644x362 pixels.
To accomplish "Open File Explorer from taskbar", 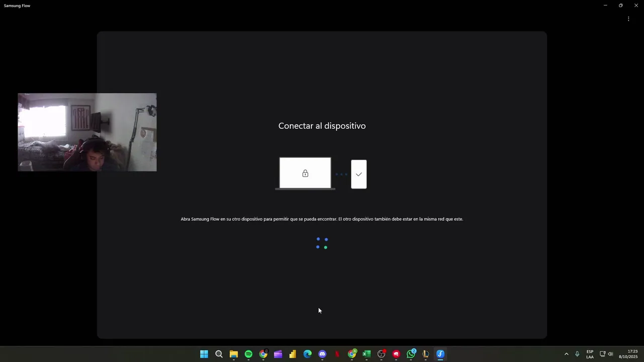I will [233, 354].
